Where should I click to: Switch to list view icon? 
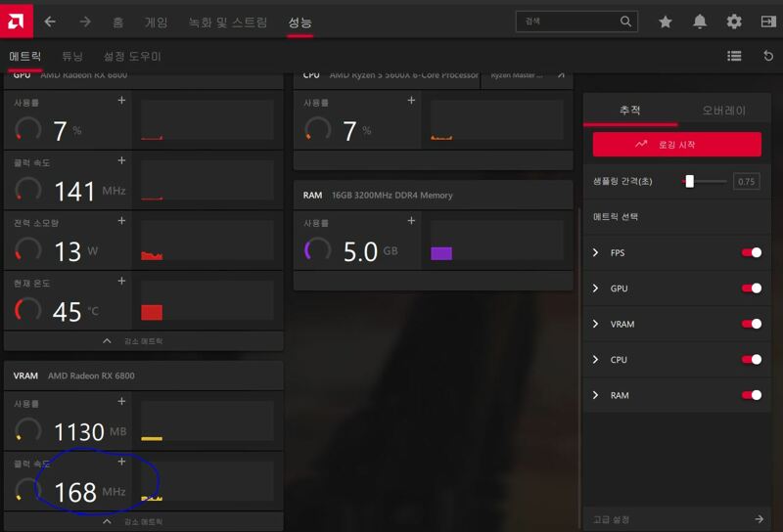tap(734, 56)
